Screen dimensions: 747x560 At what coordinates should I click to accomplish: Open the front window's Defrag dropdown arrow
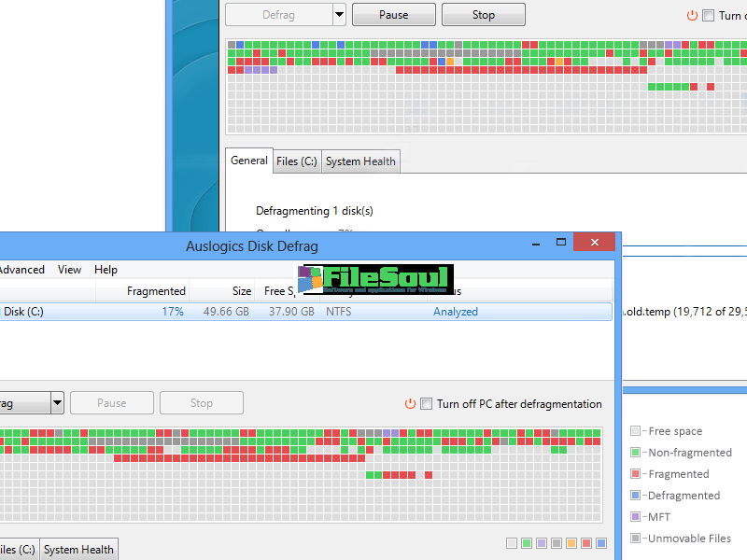[x=57, y=403]
